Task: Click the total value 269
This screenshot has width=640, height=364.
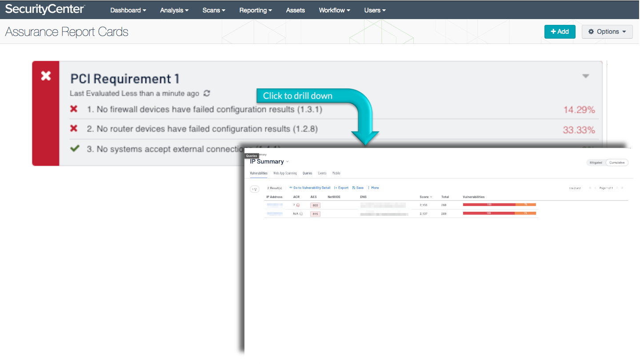Action: coord(444,214)
